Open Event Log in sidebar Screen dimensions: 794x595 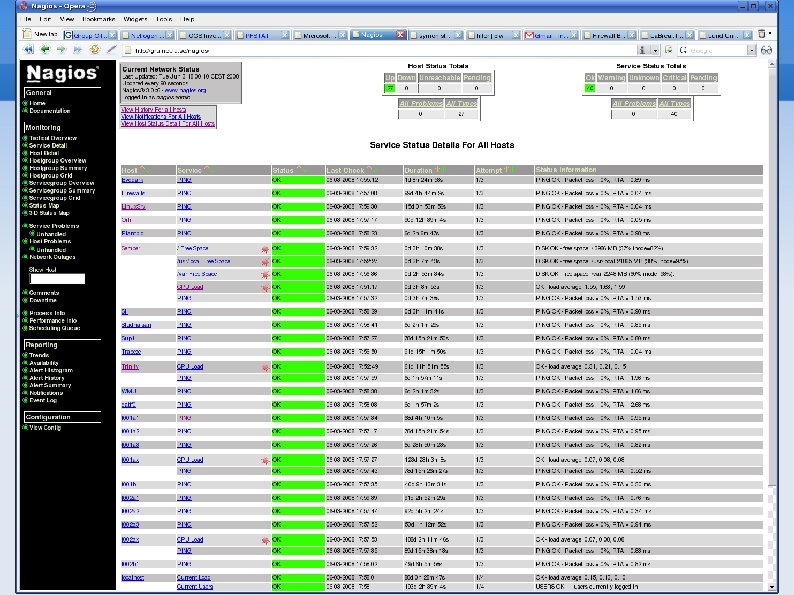43,400
